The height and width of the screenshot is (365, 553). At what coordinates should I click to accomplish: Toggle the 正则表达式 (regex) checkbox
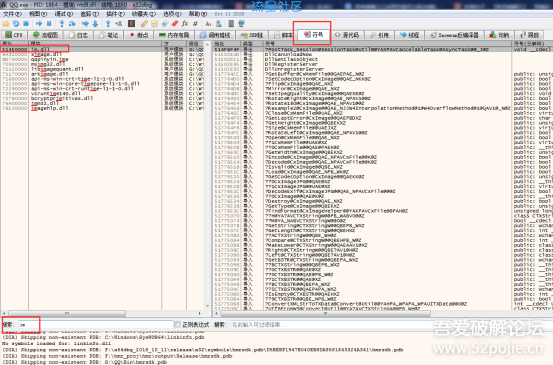(177, 324)
